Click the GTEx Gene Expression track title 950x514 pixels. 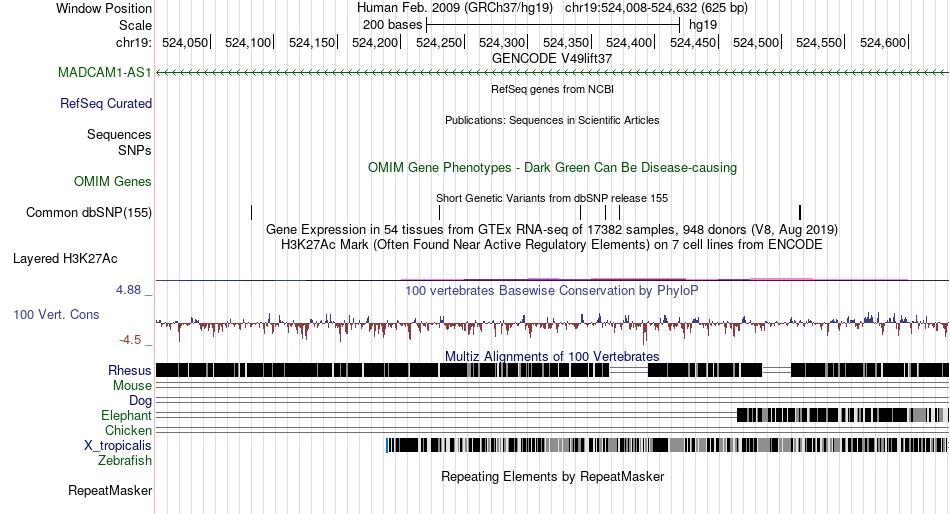click(552, 230)
